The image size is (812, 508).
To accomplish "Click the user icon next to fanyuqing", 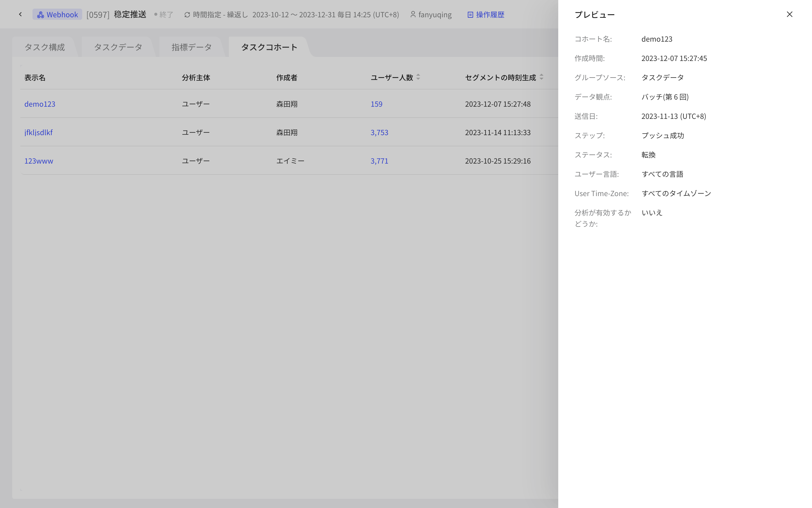I will [x=413, y=14].
